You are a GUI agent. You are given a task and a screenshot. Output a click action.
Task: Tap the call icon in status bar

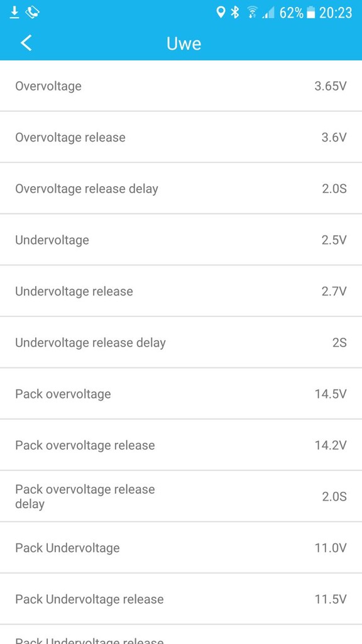tap(33, 13)
